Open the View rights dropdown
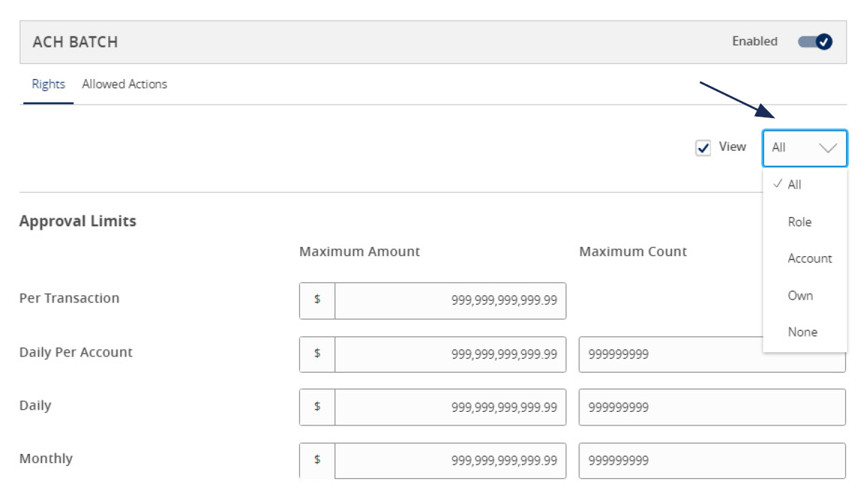The width and height of the screenshot is (868, 493). pos(804,147)
